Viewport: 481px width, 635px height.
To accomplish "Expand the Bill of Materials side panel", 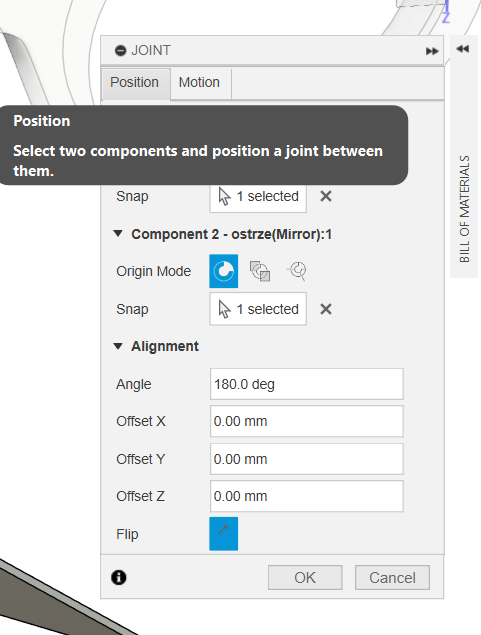I will tap(463, 49).
